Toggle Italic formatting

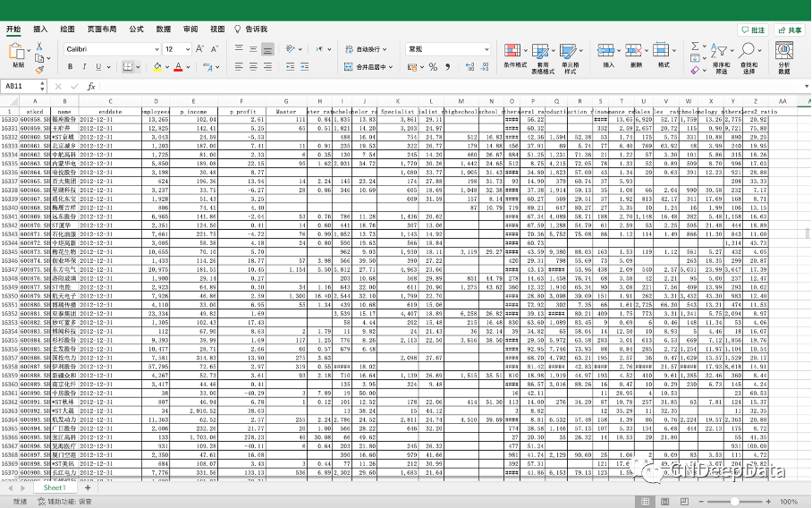coord(84,67)
